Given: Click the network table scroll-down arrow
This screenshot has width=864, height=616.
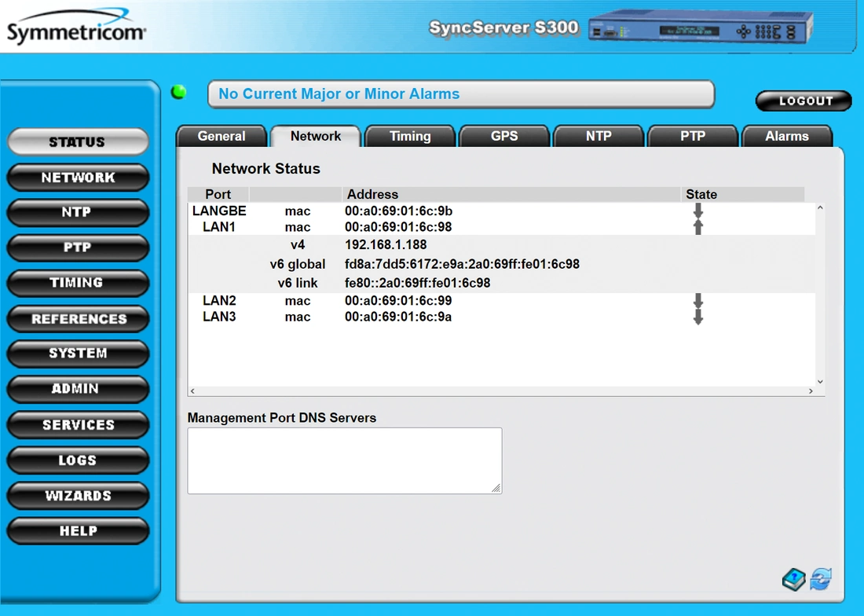Looking at the screenshot, I should pyautogui.click(x=820, y=382).
